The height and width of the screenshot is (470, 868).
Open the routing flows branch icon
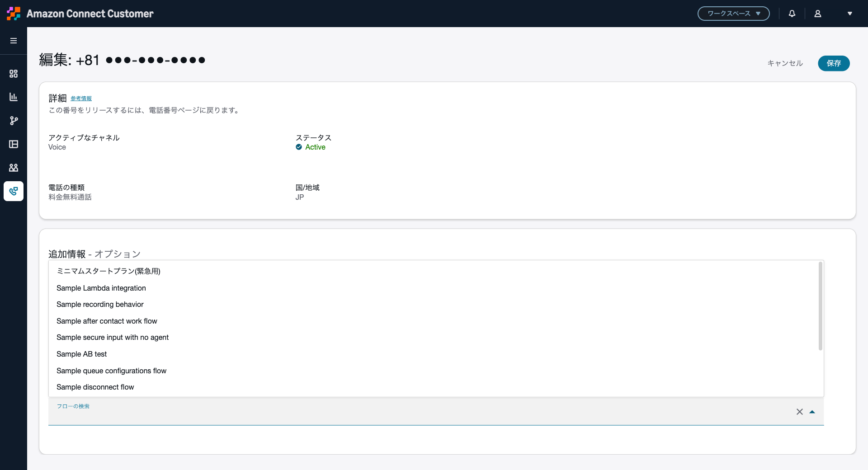click(14, 121)
